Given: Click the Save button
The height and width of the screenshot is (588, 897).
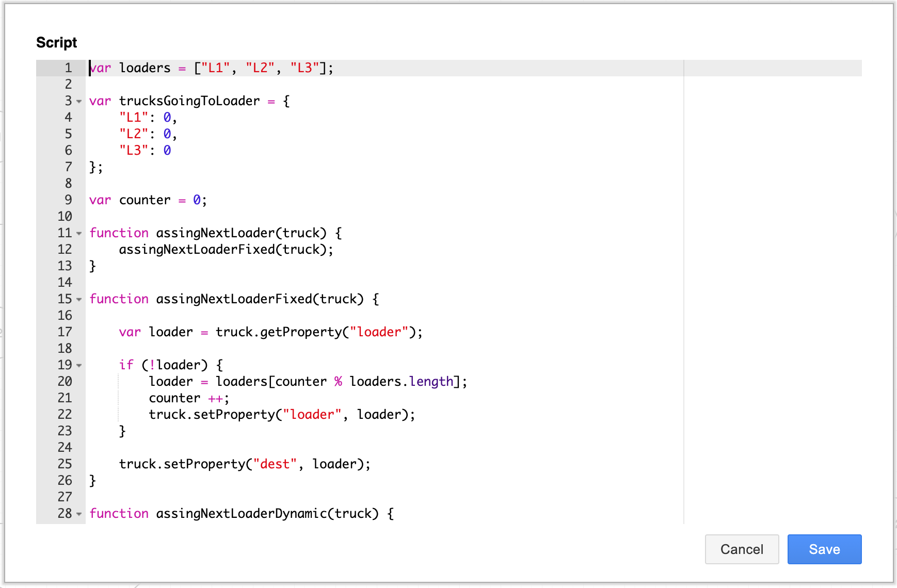Looking at the screenshot, I should pos(824,549).
